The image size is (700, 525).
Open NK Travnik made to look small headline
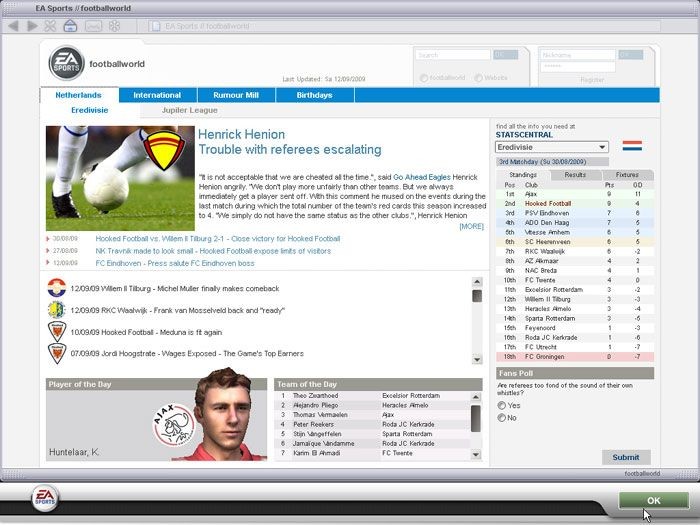click(213, 251)
